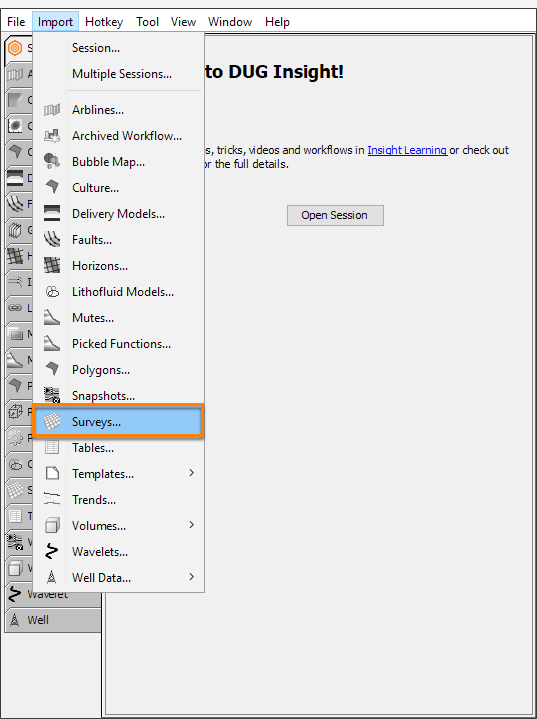537x719 pixels.
Task: Click the Polygons menu icon
Action: point(52,370)
